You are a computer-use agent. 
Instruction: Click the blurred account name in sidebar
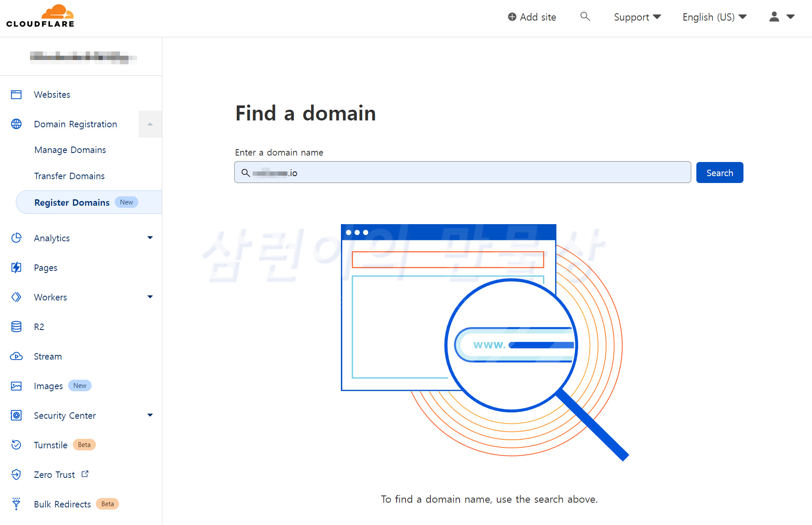pyautogui.click(x=83, y=57)
